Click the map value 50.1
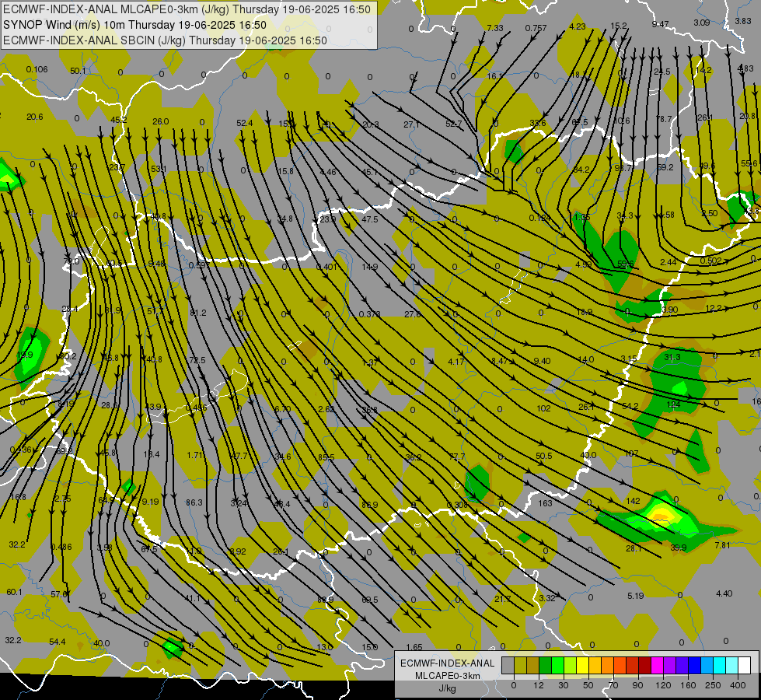The height and width of the screenshot is (700, 761). click(x=78, y=71)
